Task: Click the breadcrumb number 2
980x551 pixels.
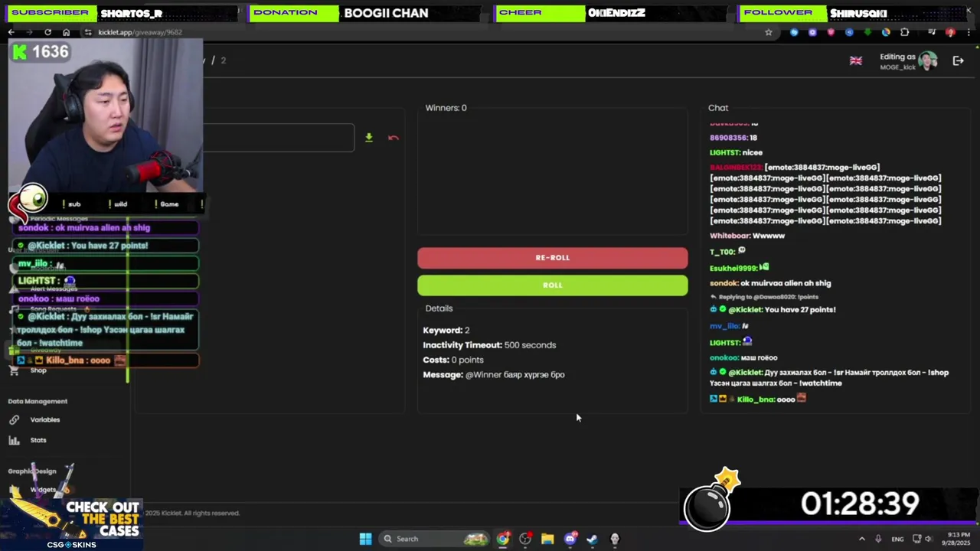Action: pyautogui.click(x=224, y=60)
